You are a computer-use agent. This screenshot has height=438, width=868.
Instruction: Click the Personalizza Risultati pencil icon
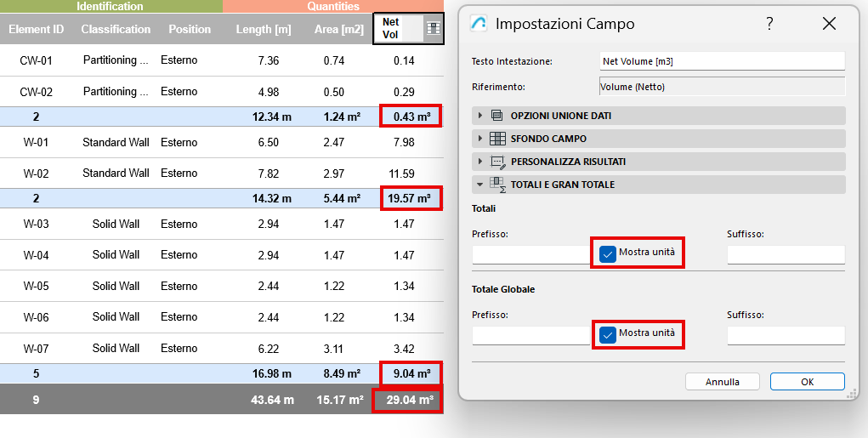tap(497, 162)
